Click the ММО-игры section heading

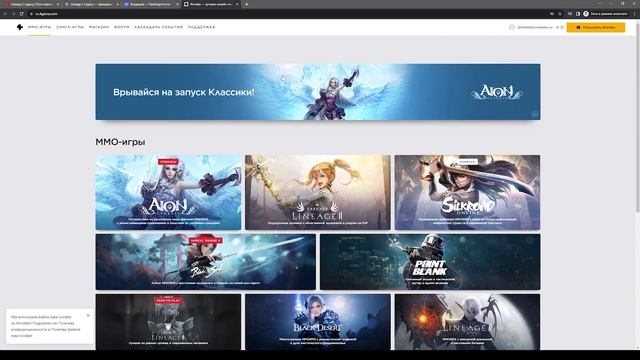tap(120, 142)
